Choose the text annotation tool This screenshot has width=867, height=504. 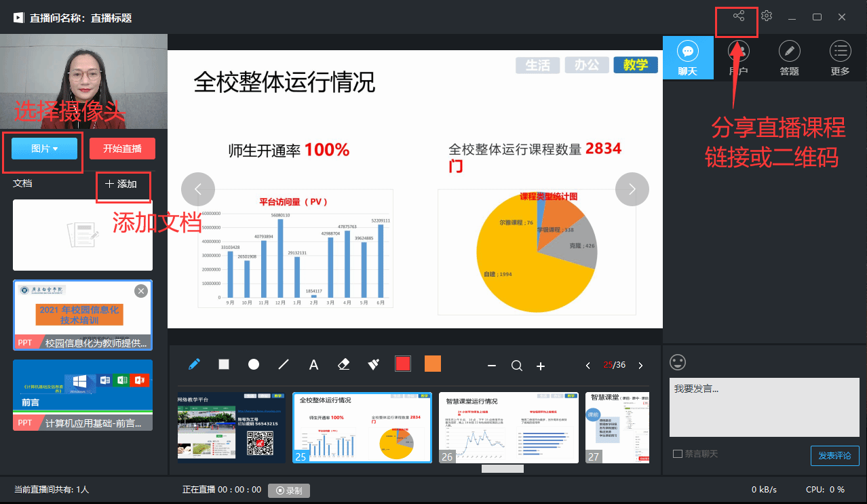click(x=314, y=365)
